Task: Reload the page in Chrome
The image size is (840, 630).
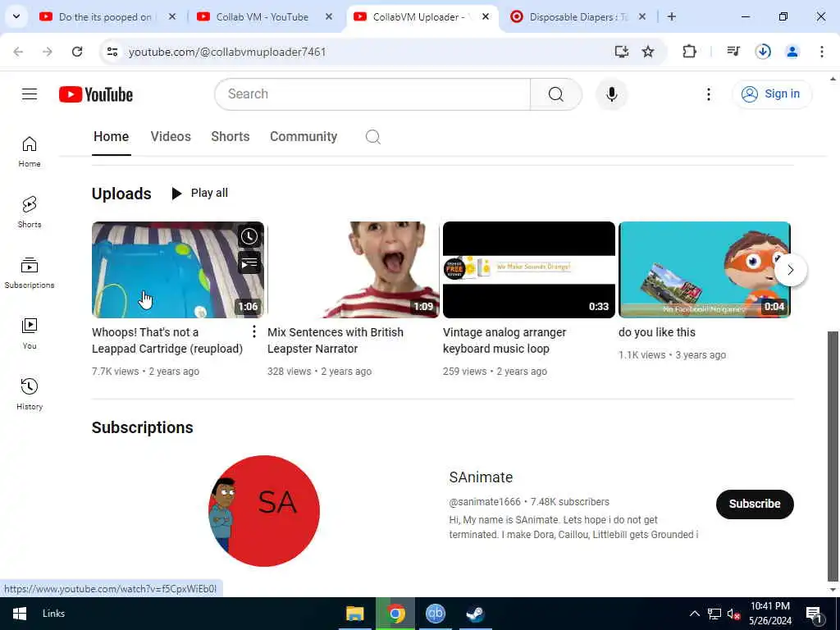Action: point(77,52)
